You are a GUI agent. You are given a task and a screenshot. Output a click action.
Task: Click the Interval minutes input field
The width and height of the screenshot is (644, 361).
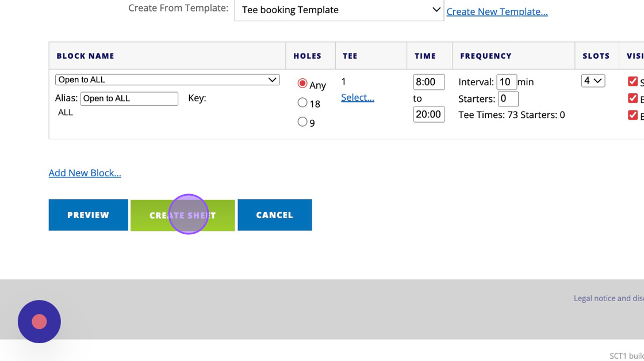tap(506, 82)
